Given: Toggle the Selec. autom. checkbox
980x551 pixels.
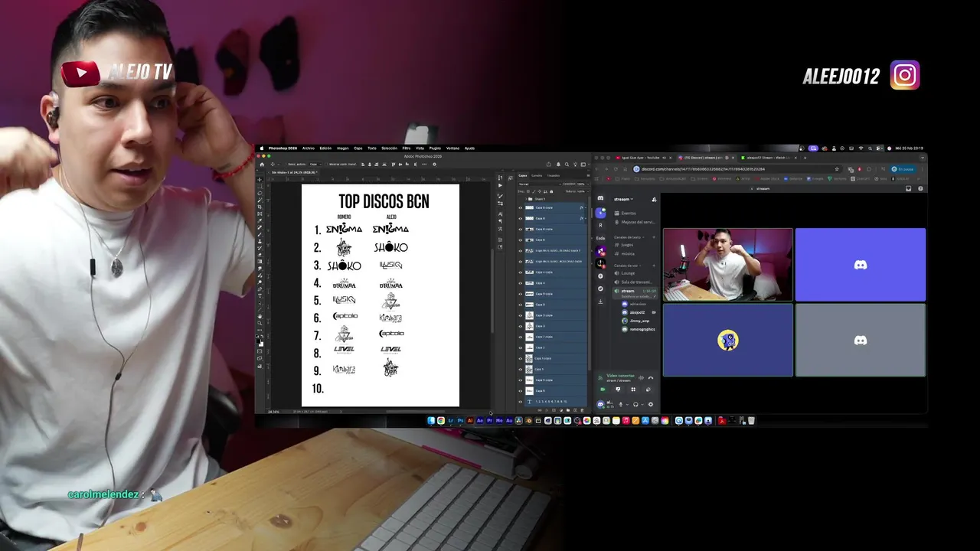Looking at the screenshot, I should click(286, 164).
